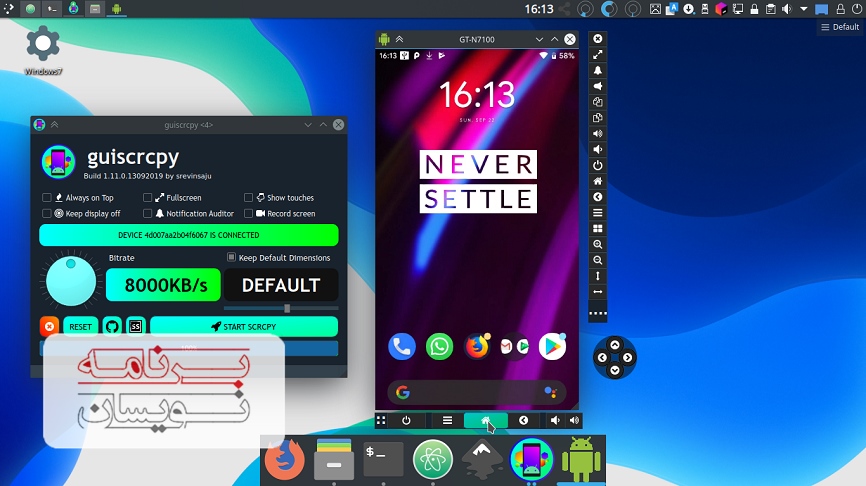
Task: Click the left arrow on the swipe D-pad
Action: (x=602, y=358)
